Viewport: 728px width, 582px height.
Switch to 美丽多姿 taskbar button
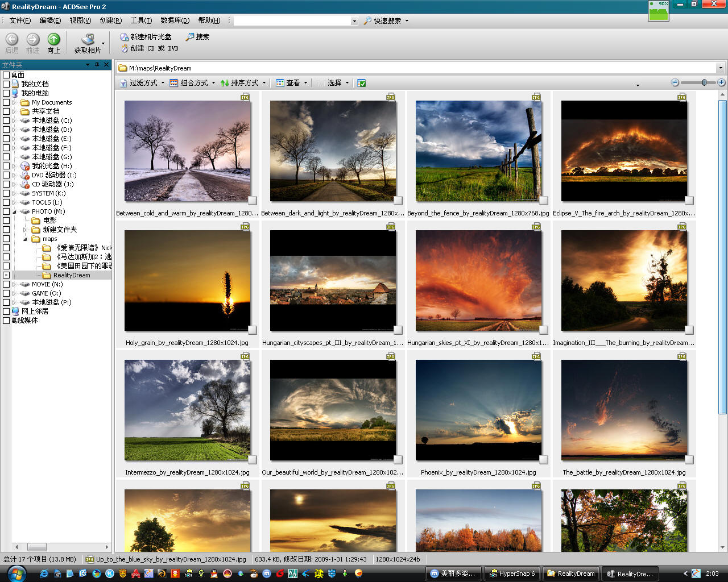click(x=453, y=573)
